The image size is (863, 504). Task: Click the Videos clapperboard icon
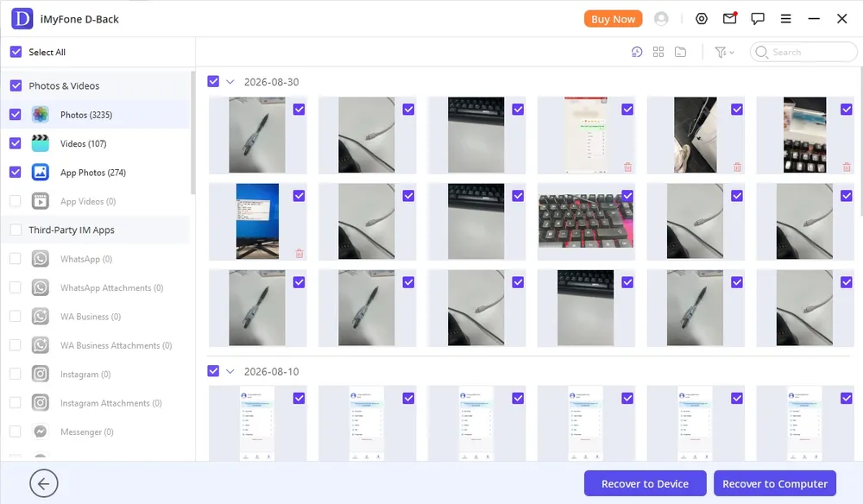tap(41, 143)
